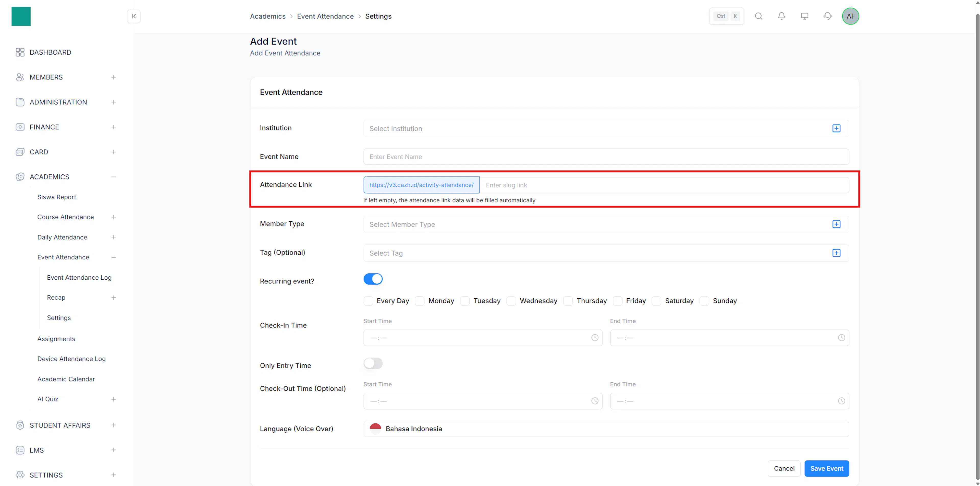Click the teal app logo
The image size is (980, 486).
[x=21, y=16]
